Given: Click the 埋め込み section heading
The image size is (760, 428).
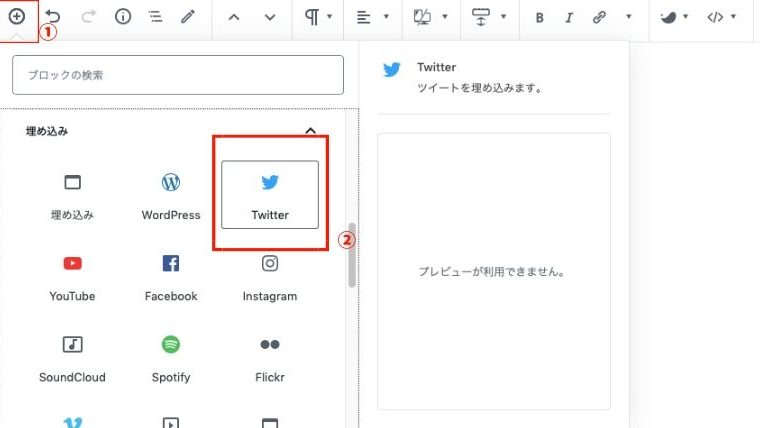Looking at the screenshot, I should pyautogui.click(x=47, y=131).
